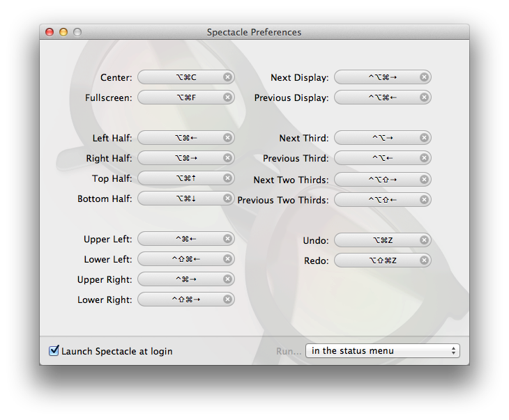Clear the Previous Display shortcut
The width and height of the screenshot is (509, 420).
(424, 98)
